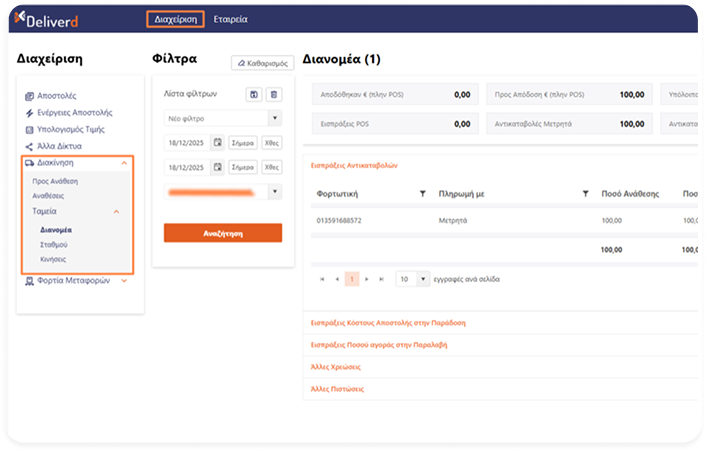The width and height of the screenshot is (707, 452).
Task: Select Προς Ανάθεση submenu item
Action: pos(55,181)
